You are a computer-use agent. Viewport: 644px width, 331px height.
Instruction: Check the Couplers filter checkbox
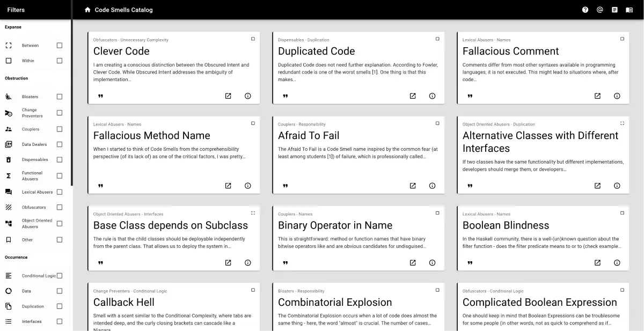[60, 129]
